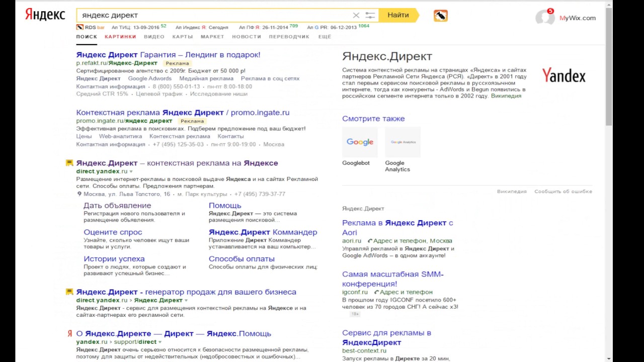The height and width of the screenshot is (362, 644).
Task: Click the 18+ age badge
Action: tap(355, 314)
